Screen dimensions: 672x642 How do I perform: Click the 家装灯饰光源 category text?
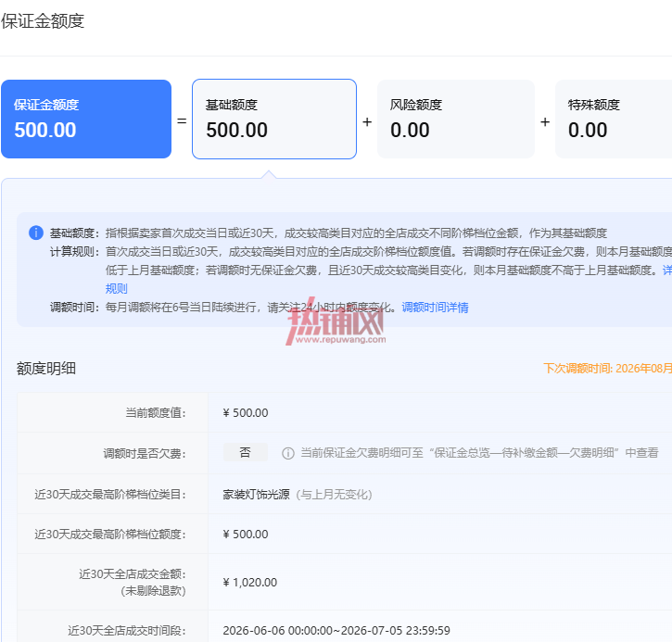click(x=256, y=495)
